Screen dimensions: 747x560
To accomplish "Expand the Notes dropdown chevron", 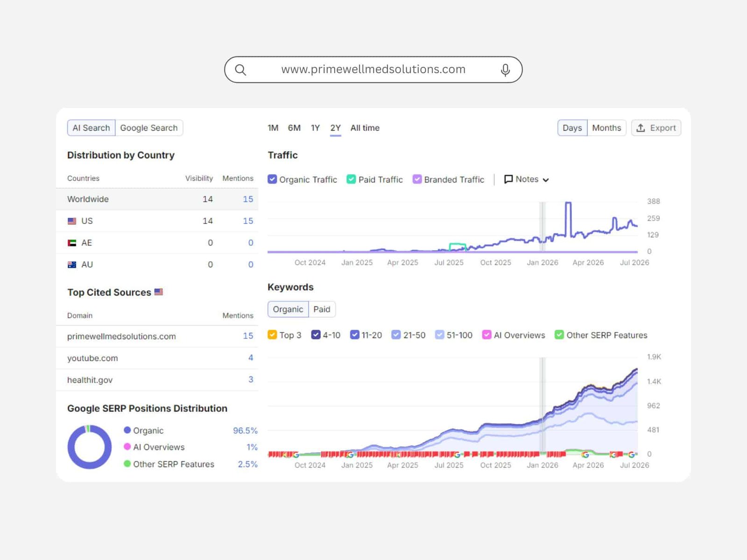I will (x=546, y=180).
